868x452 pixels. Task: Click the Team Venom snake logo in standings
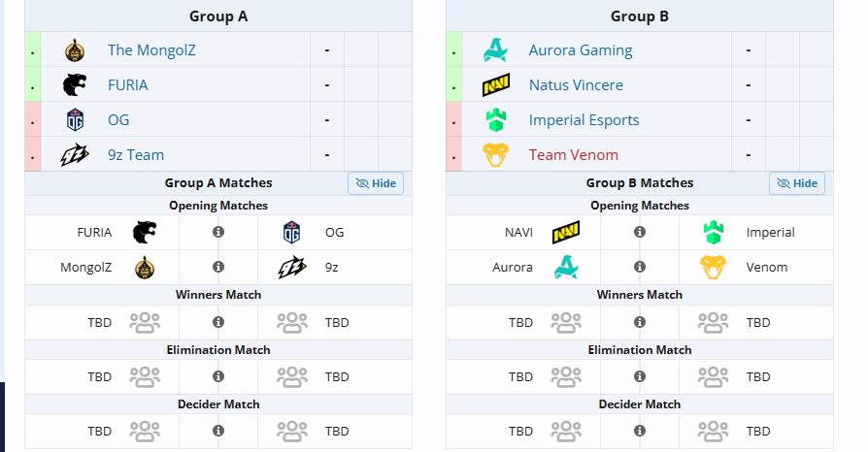pyautogui.click(x=495, y=155)
